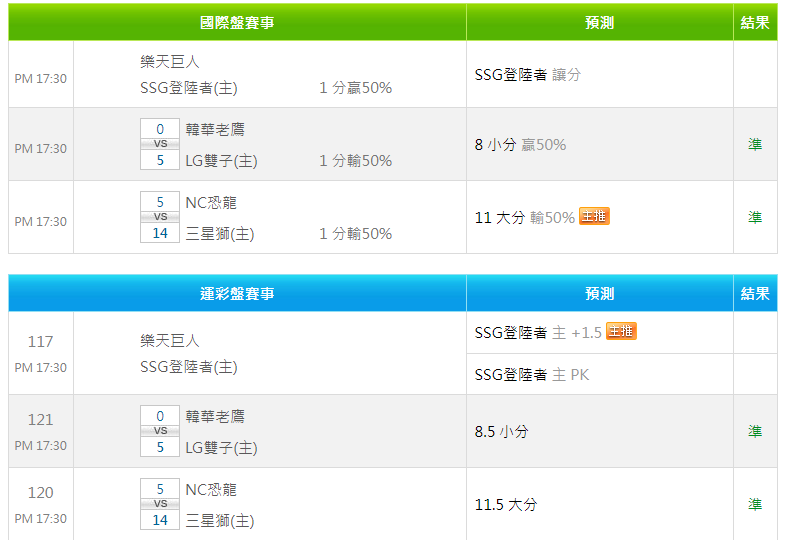Open the 8.5 小分 prediction
Screen dimensions: 785x540
[502, 432]
